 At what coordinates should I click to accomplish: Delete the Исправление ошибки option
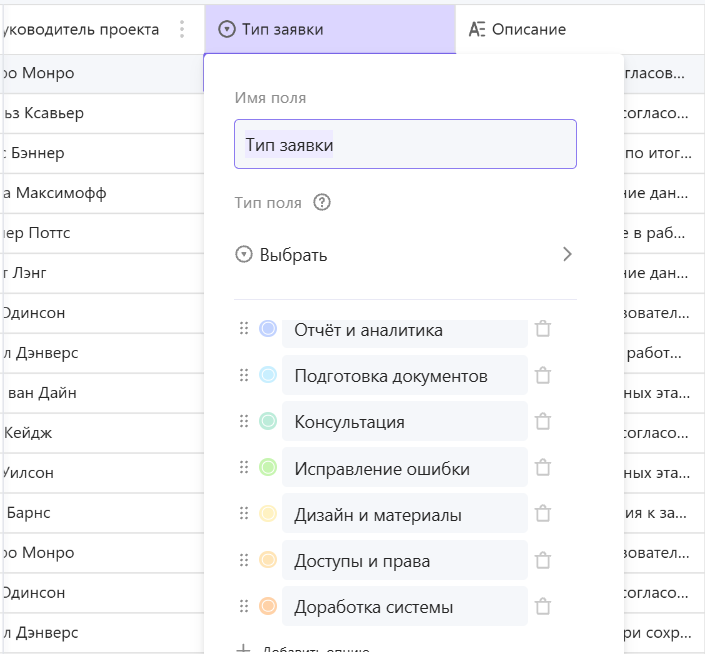543,467
